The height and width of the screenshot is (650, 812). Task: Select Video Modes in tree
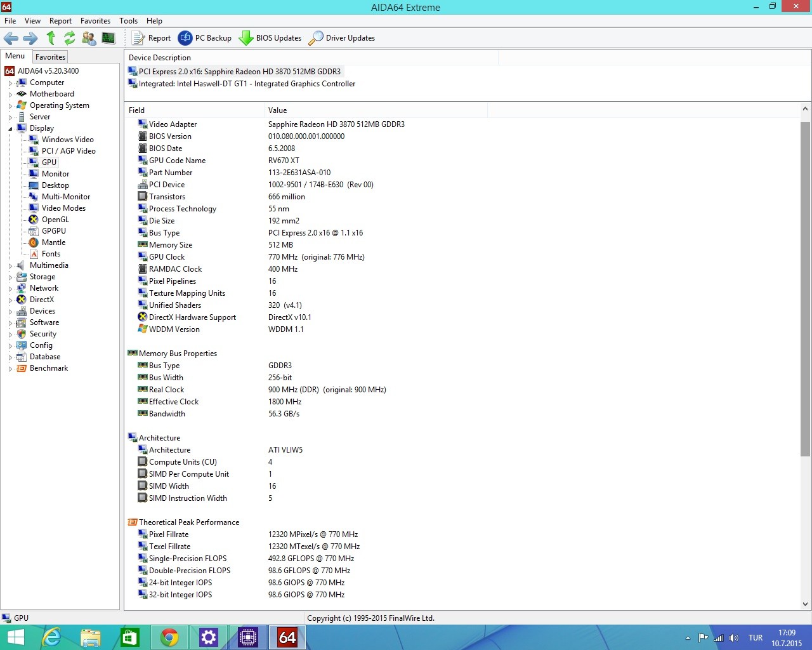click(63, 208)
